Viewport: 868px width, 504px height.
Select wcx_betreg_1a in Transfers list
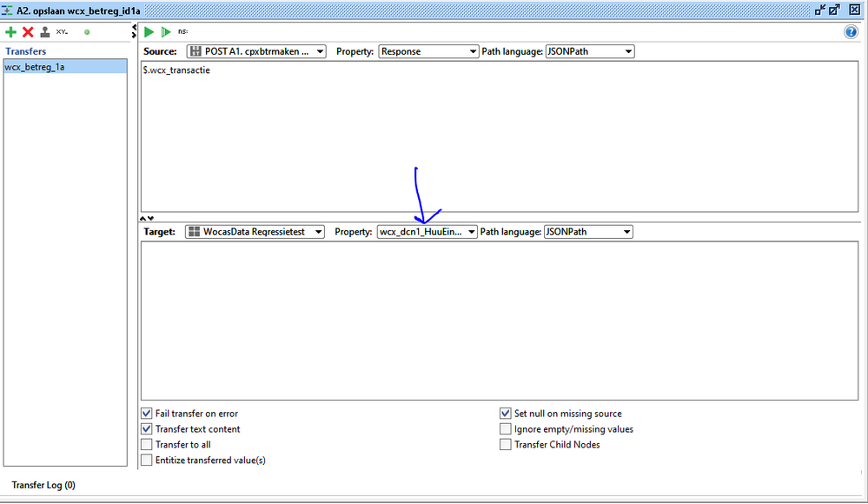pyautogui.click(x=65, y=67)
